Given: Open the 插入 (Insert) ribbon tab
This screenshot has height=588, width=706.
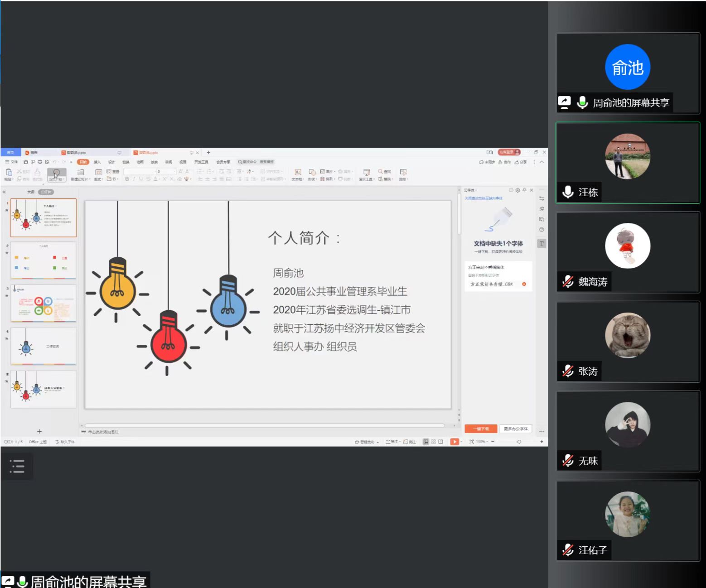Looking at the screenshot, I should click(x=97, y=162).
